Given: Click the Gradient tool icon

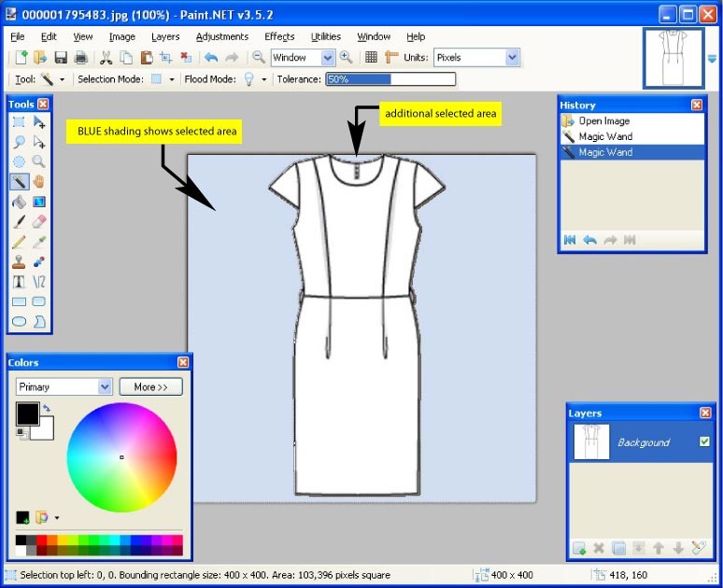Looking at the screenshot, I should [39, 202].
